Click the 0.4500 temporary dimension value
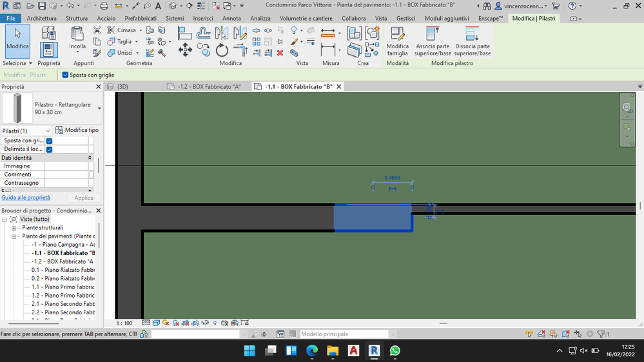Image resolution: width=644 pixels, height=362 pixels. (392, 178)
